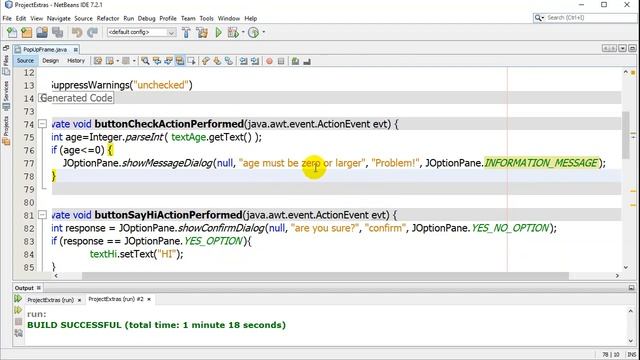Click the Debug Project icon
640x360 pixels.
coord(233,32)
